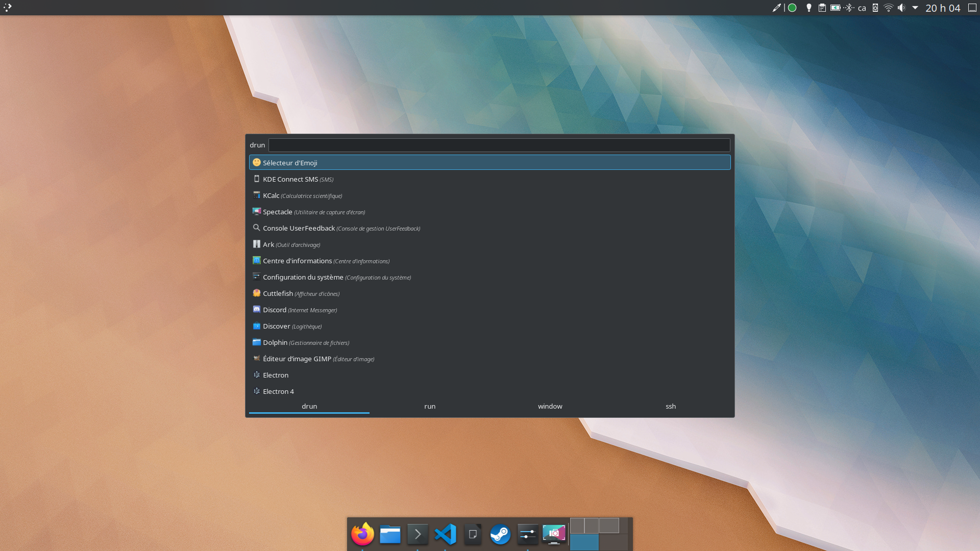Screen dimensions: 980x551
Task: Open the 'ca' keyboard layout selector
Action: (862, 8)
